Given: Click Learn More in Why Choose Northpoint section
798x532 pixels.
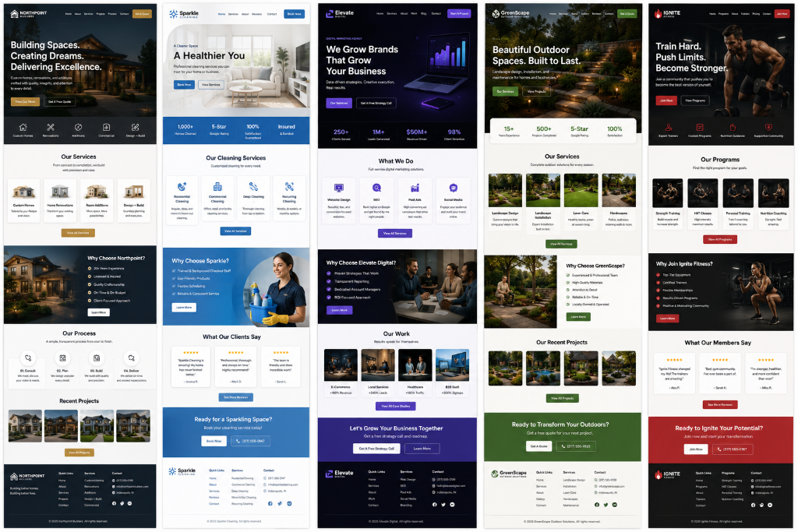Looking at the screenshot, I should 98,312.
